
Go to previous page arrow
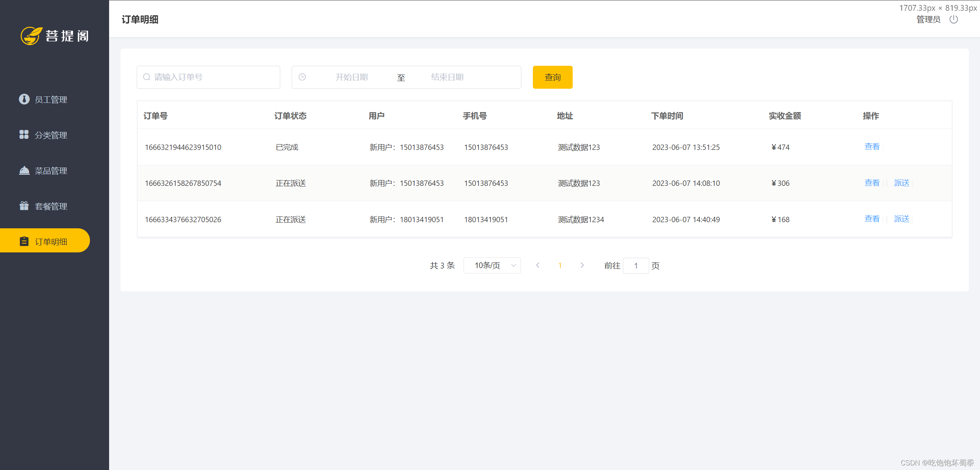538,265
